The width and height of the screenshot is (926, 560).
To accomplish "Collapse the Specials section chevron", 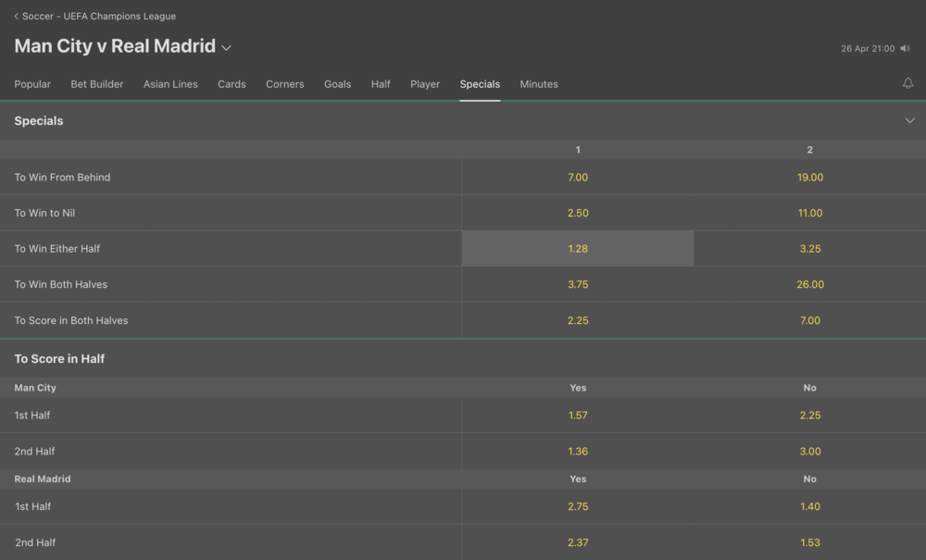I will point(909,121).
